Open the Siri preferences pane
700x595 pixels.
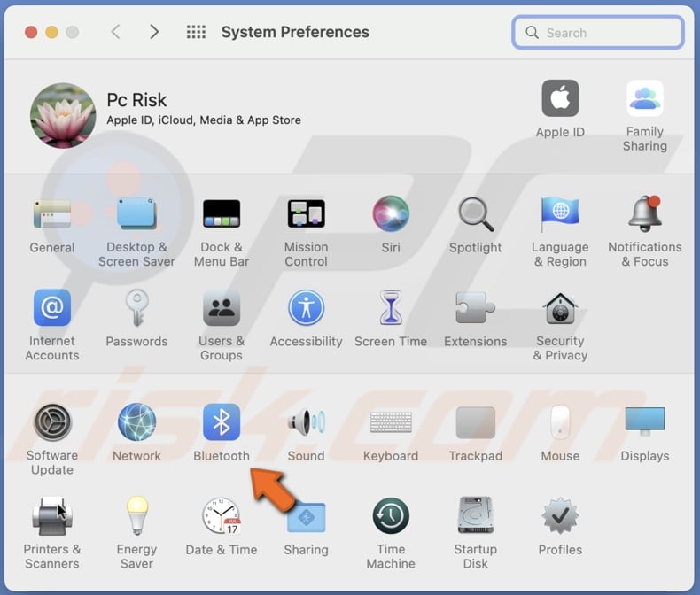[x=391, y=214]
